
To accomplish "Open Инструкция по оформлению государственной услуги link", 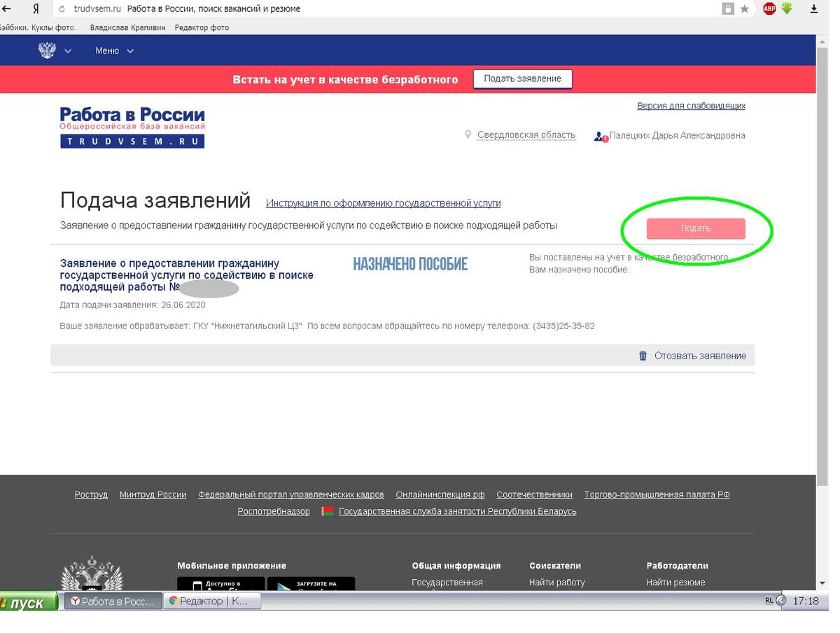I will click(383, 203).
